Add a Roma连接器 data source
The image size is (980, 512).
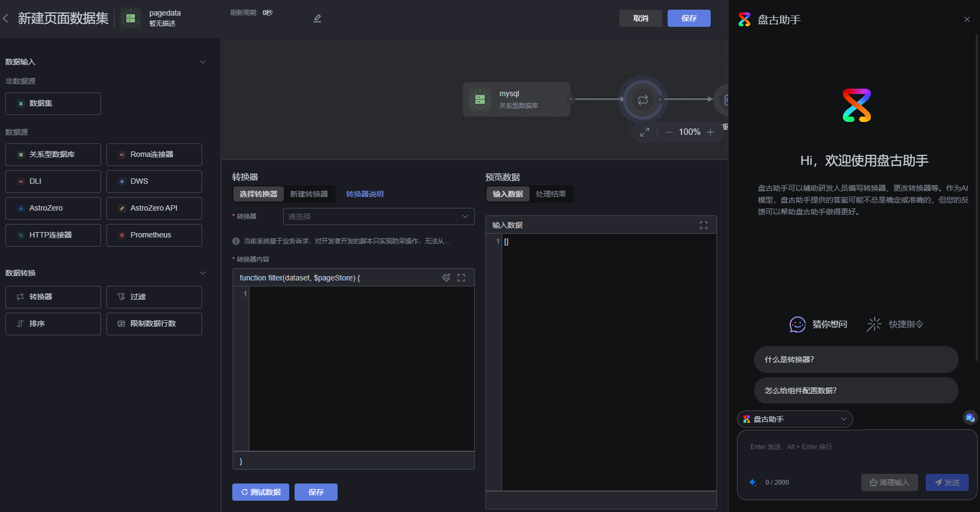[x=154, y=155]
